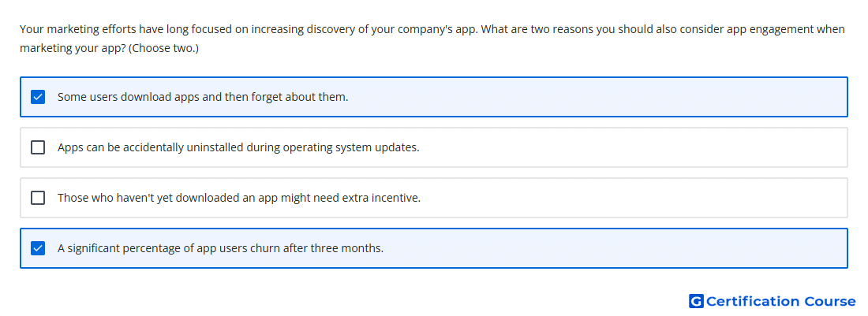The image size is (868, 316).
Task: Click the word 'churn' in last answer
Action: click(266, 248)
